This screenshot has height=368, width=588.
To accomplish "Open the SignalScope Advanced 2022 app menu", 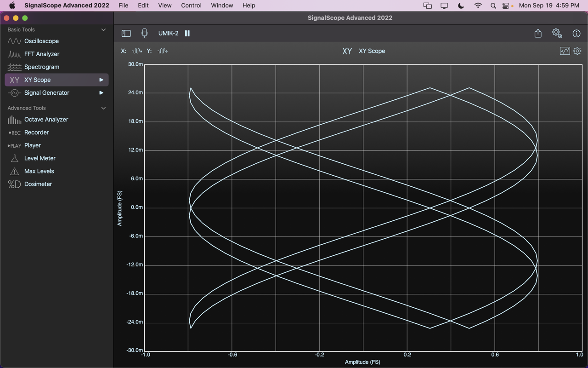I will pos(67,6).
